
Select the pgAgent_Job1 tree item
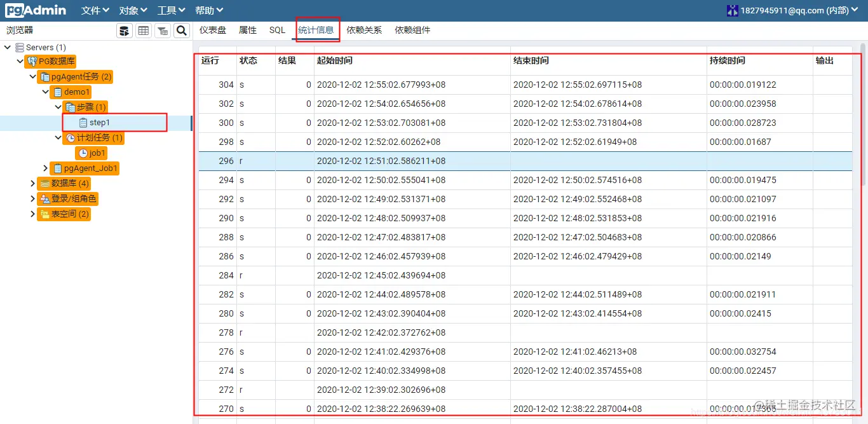pos(91,168)
